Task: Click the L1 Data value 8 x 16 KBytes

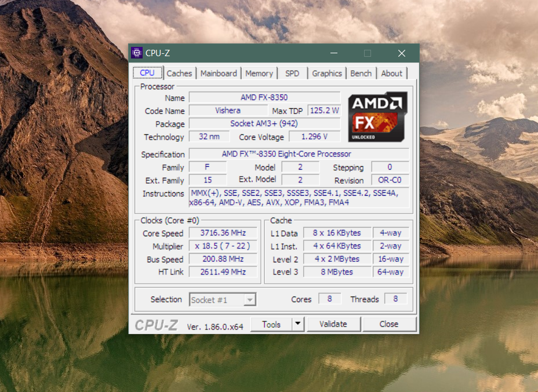Action: pyautogui.click(x=337, y=233)
